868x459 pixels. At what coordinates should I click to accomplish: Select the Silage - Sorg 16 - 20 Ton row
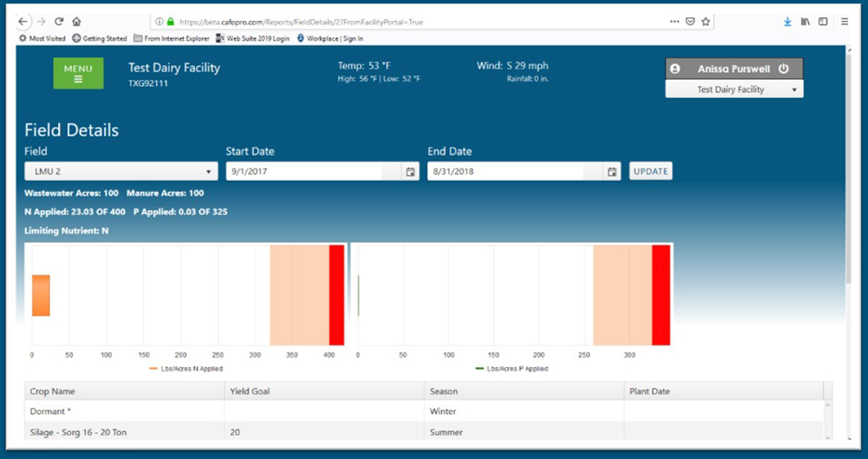(x=424, y=431)
